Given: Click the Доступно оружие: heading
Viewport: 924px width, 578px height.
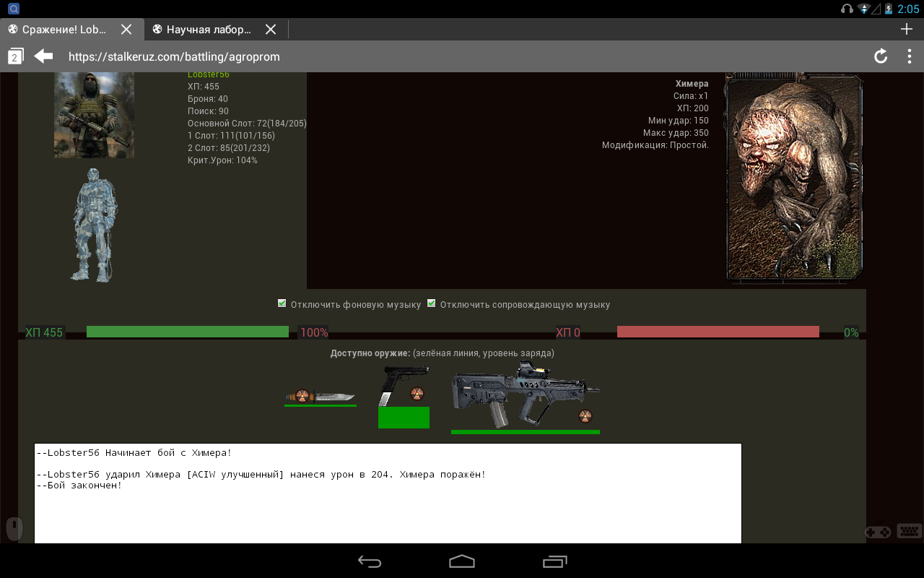Looking at the screenshot, I should pyautogui.click(x=370, y=353).
